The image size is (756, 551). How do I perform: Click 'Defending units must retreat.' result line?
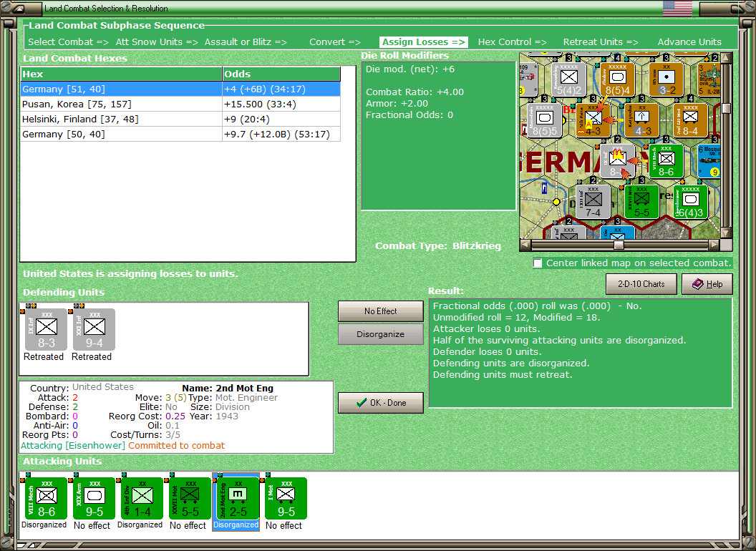tap(503, 374)
